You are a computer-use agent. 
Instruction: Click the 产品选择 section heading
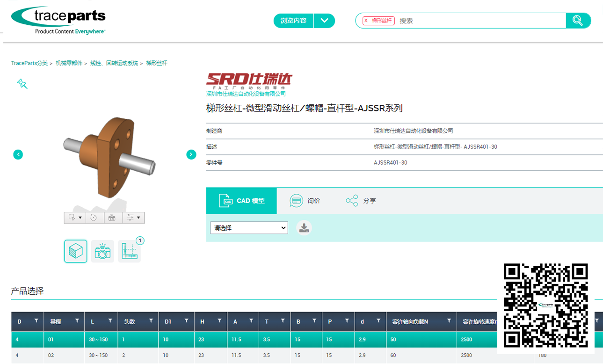[27, 291]
